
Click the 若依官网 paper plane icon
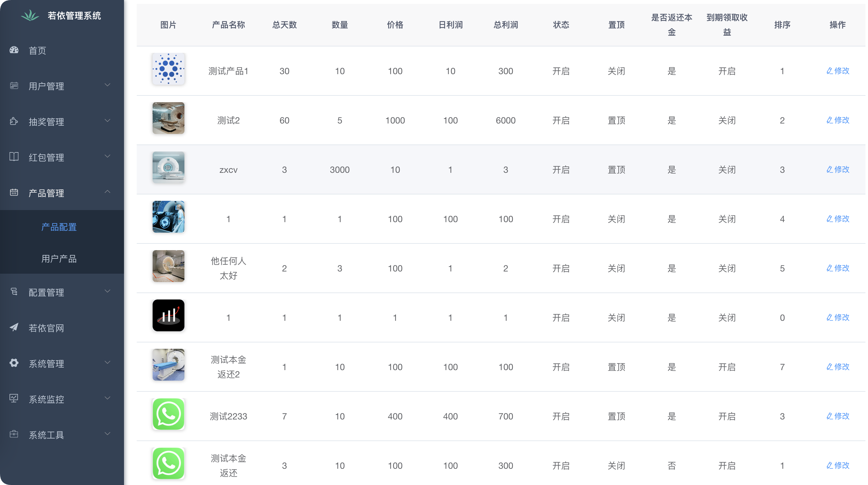(14, 327)
